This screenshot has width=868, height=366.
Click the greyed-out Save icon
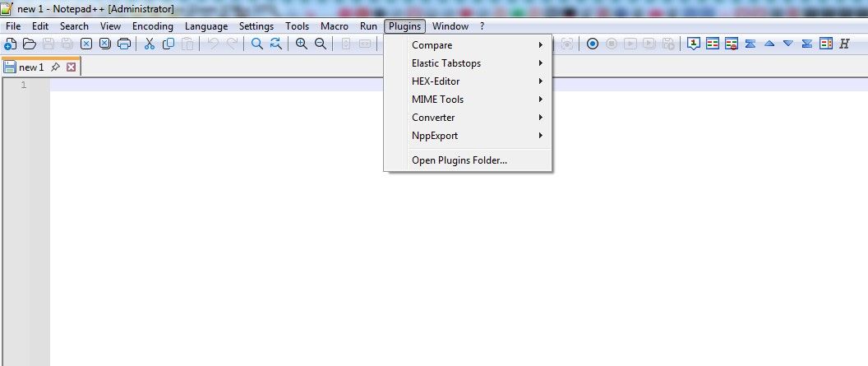[x=48, y=44]
